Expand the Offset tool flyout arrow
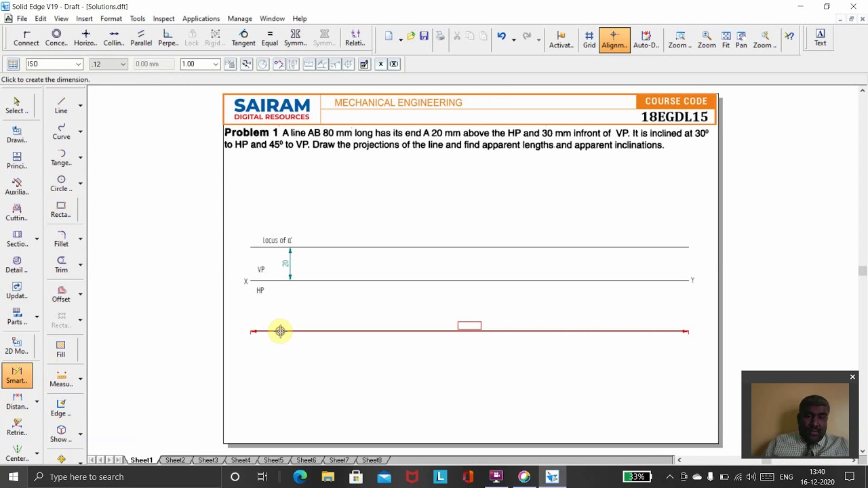Viewport: 868px width, 488px height. tap(80, 293)
